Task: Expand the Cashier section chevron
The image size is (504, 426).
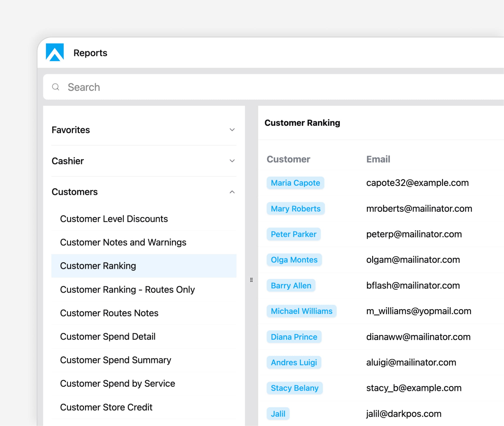Action: [232, 161]
